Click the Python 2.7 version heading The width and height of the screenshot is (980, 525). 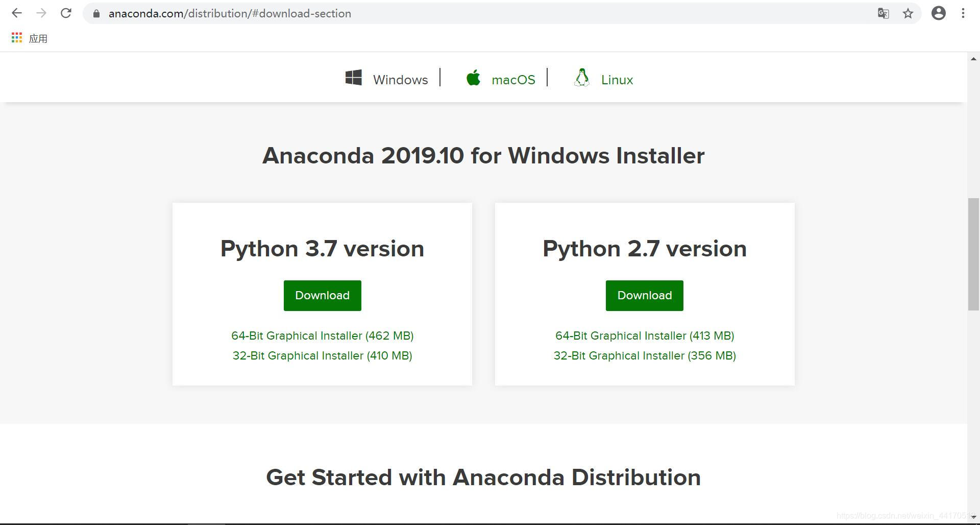(x=645, y=249)
